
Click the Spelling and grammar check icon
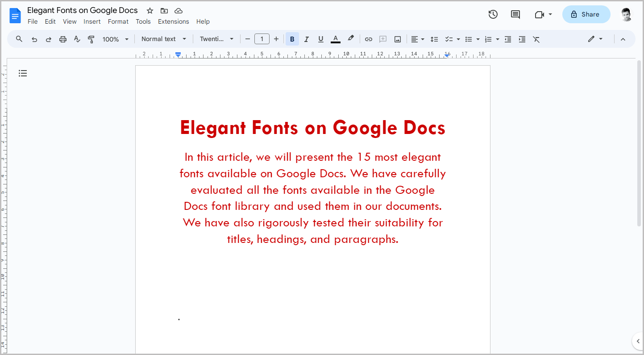coord(77,39)
